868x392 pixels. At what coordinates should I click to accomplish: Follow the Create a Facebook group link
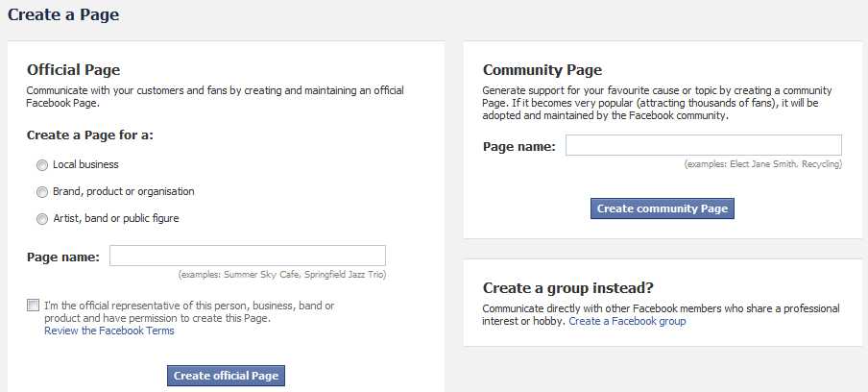(627, 321)
